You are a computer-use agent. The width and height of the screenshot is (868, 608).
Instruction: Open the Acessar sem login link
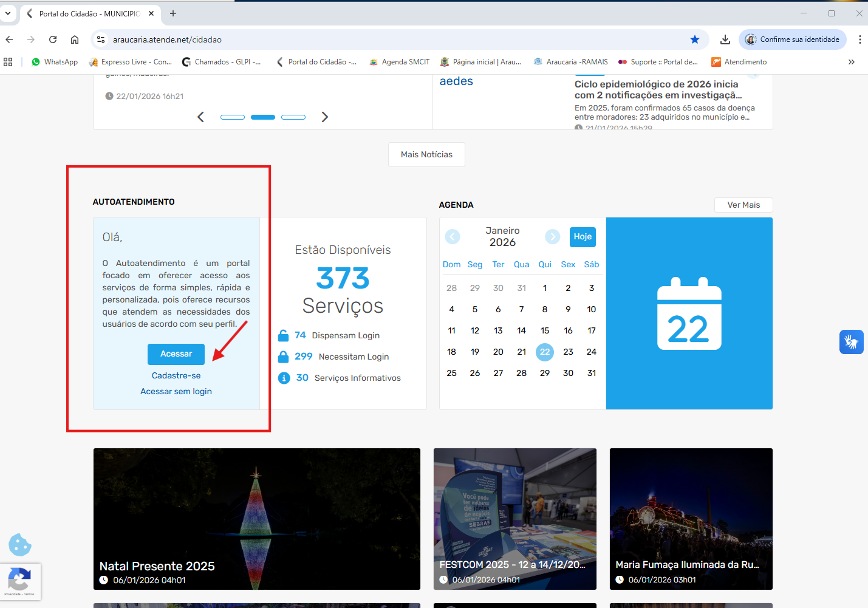point(176,391)
